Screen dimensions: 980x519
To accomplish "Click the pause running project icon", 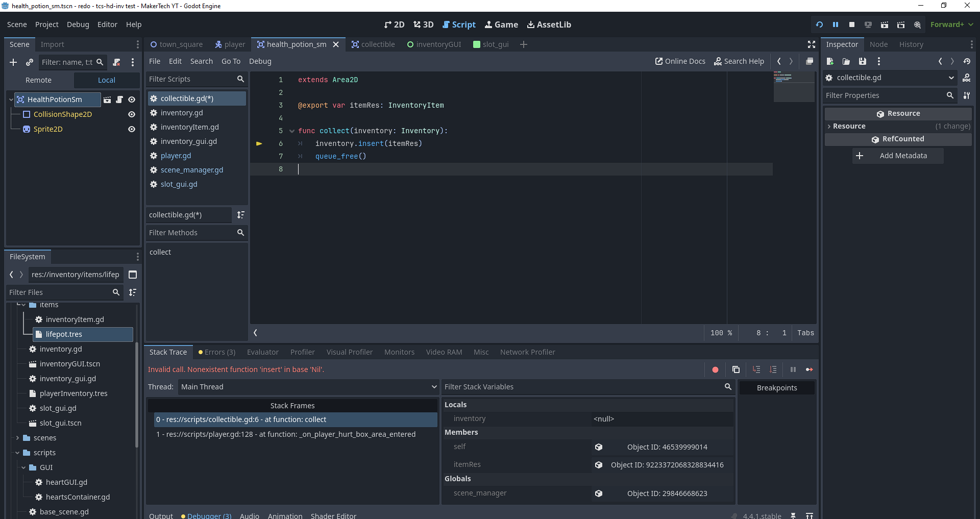I will (836, 24).
